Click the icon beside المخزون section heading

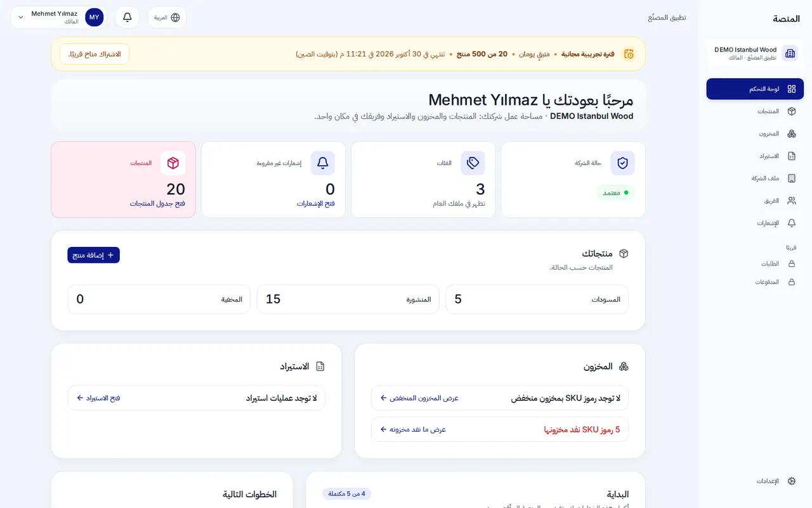pyautogui.click(x=624, y=366)
